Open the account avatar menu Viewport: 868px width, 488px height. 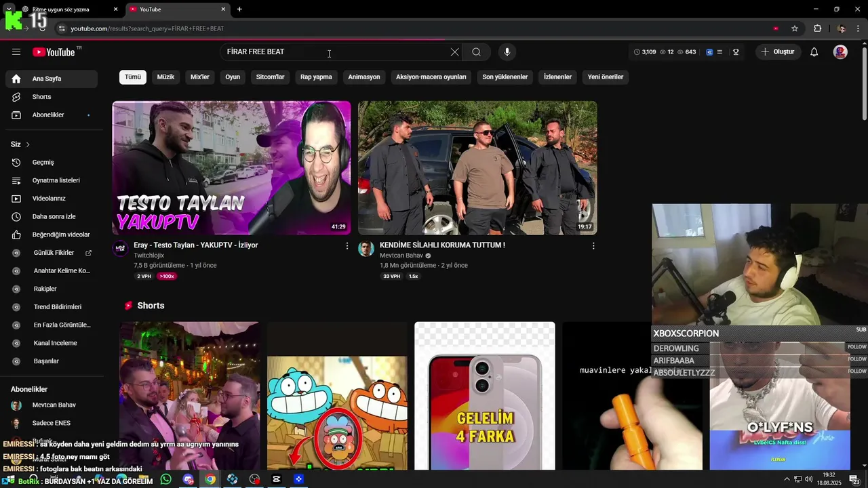click(840, 52)
